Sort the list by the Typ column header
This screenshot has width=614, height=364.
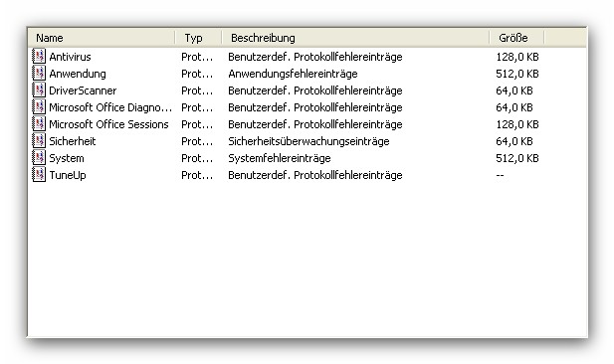[x=199, y=38]
